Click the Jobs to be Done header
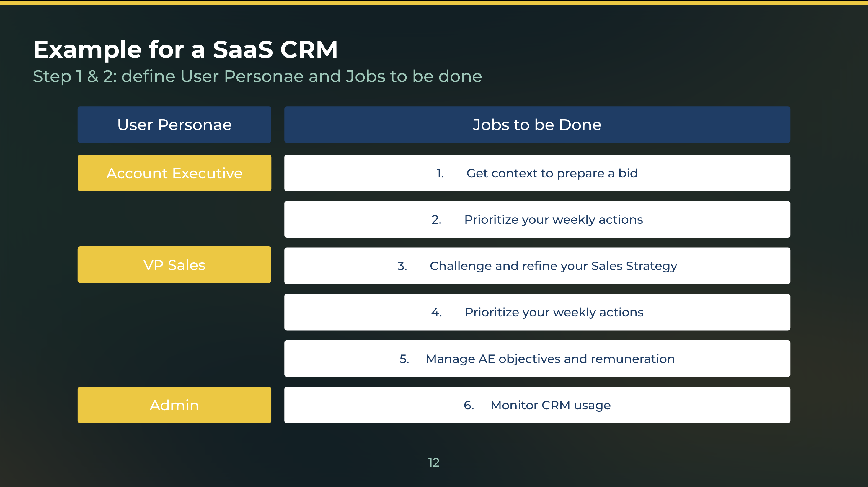Image resolution: width=868 pixels, height=487 pixels. click(x=536, y=124)
